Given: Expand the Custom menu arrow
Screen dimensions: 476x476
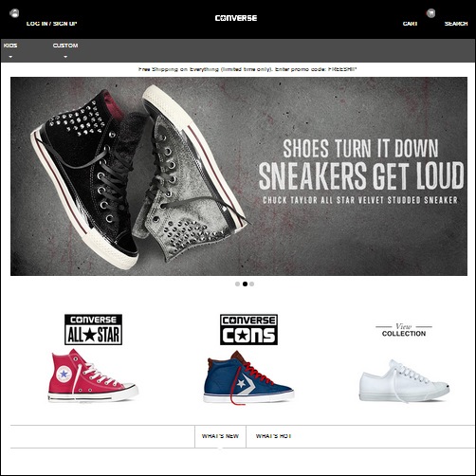Looking at the screenshot, I should tap(65, 57).
